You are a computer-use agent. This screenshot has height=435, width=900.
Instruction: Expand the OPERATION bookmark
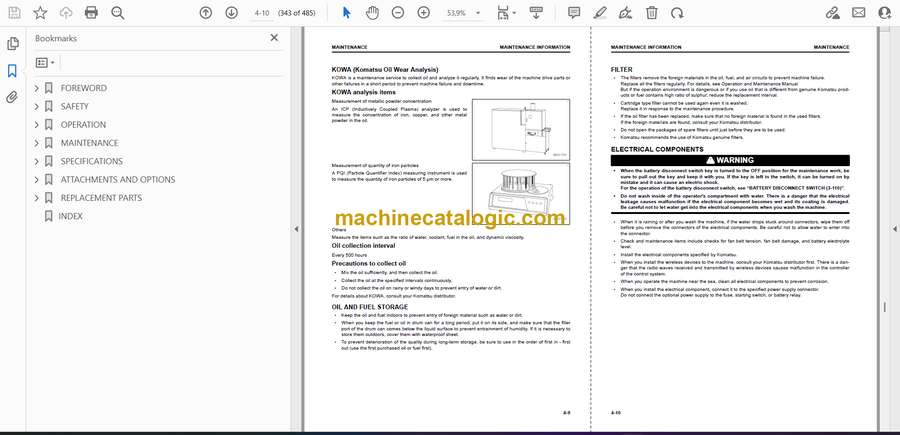(37, 125)
